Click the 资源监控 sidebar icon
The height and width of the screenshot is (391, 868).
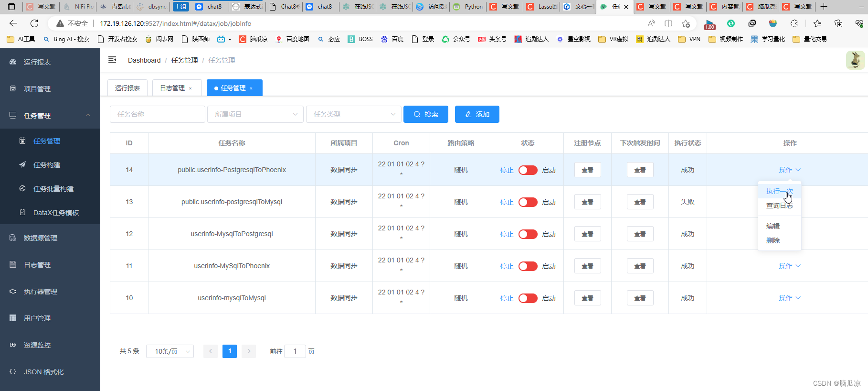(13, 345)
